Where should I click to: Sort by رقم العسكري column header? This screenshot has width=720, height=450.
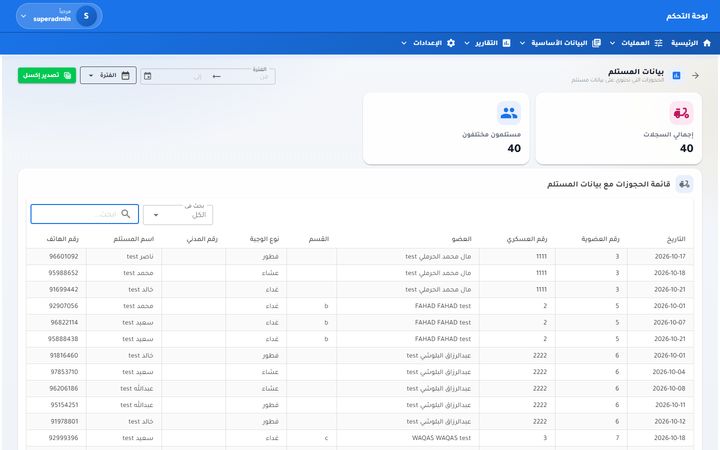(x=527, y=239)
